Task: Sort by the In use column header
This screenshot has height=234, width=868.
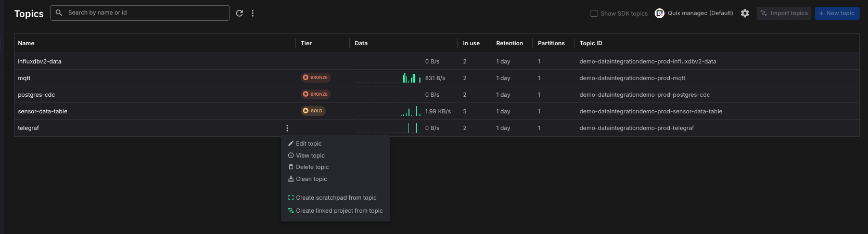Action: (x=471, y=43)
